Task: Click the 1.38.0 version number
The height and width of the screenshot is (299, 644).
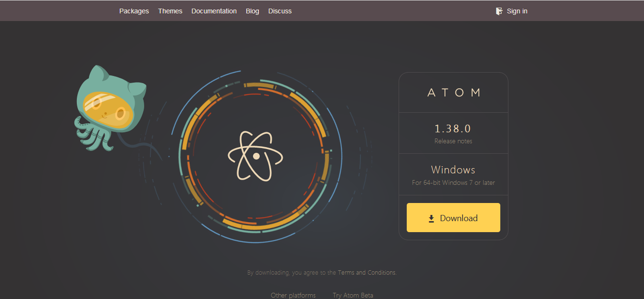Action: [x=453, y=128]
